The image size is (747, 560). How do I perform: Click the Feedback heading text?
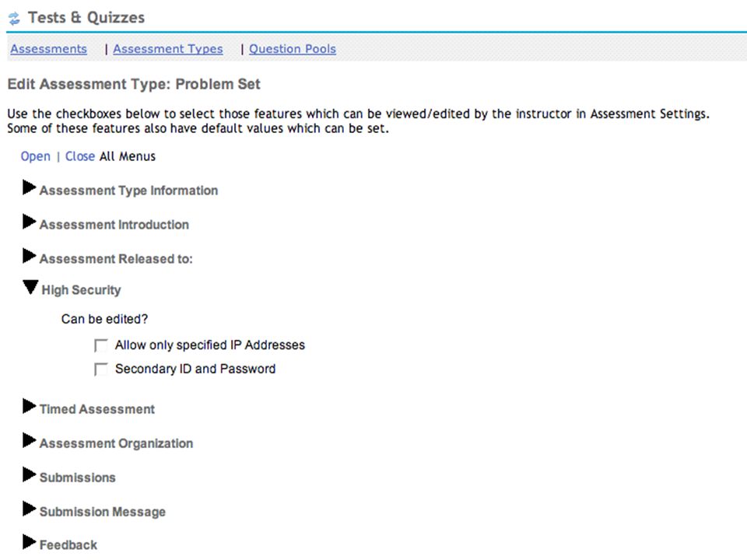[68, 545]
